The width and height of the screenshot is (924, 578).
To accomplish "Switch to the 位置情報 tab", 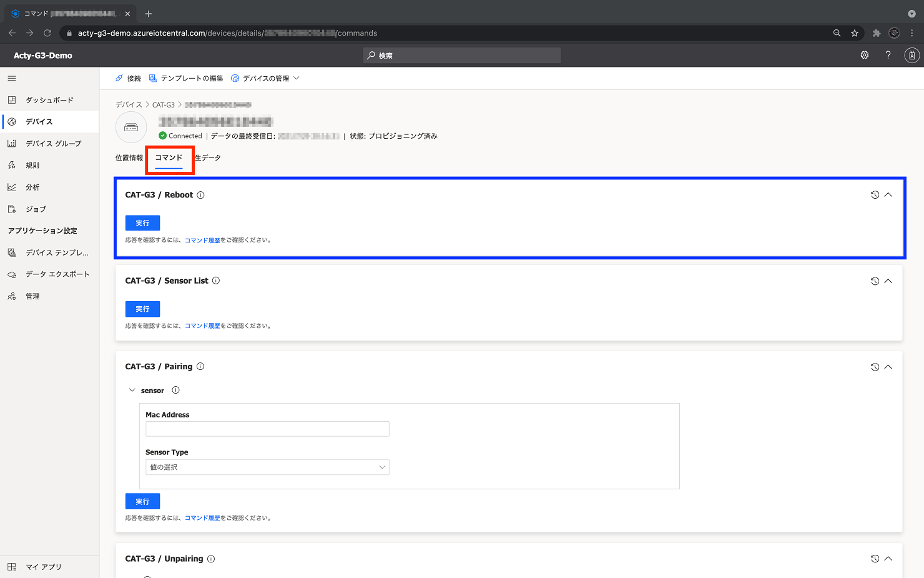I will (129, 157).
